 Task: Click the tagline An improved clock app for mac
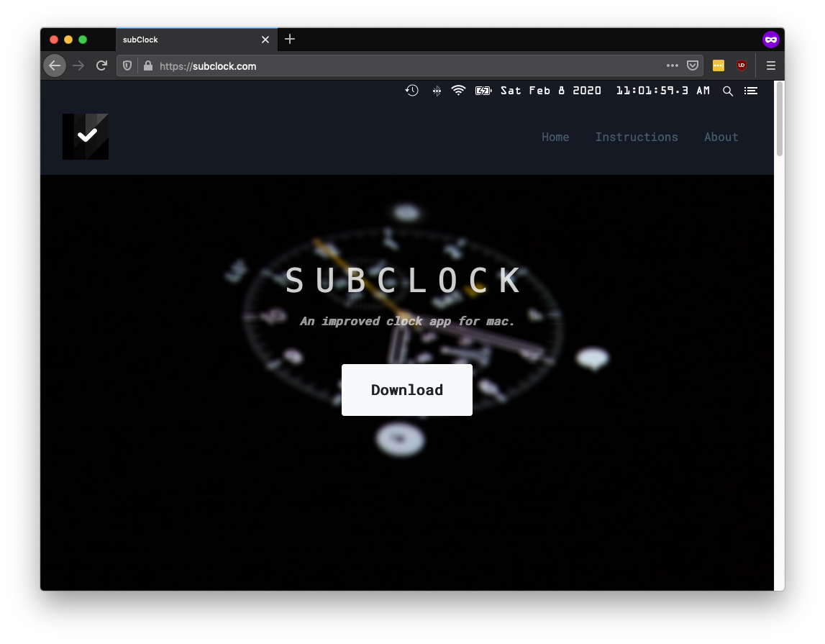tap(406, 321)
